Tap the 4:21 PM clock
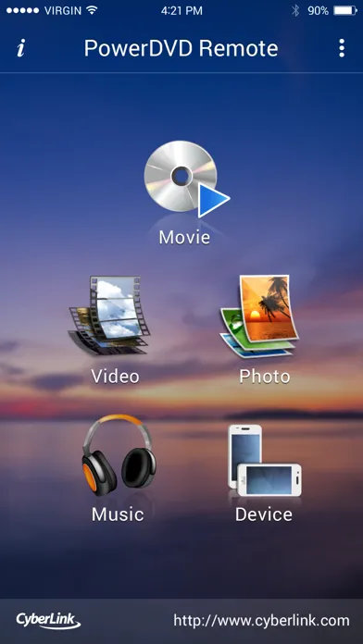Image resolution: width=363 pixels, height=644 pixels. (181, 11)
